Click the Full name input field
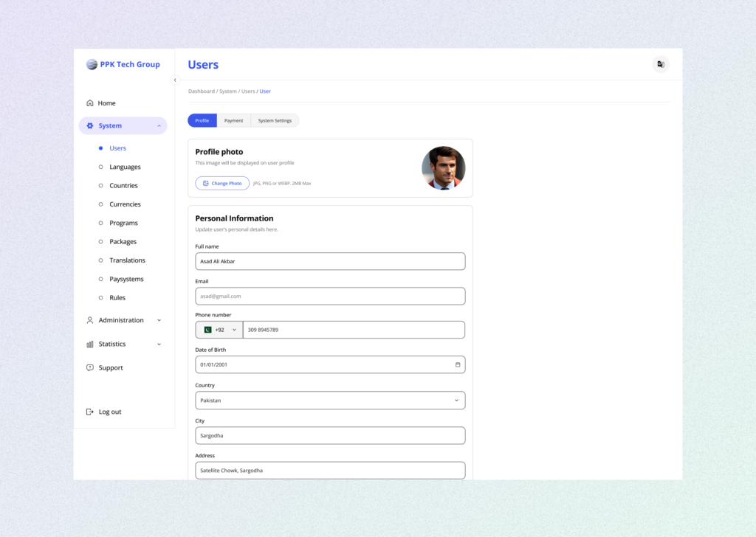Screen dimensions: 756x537 click(330, 261)
